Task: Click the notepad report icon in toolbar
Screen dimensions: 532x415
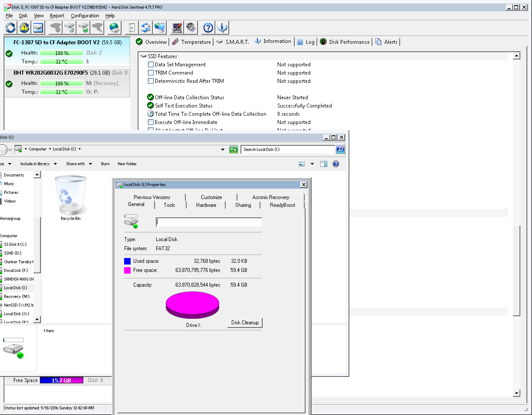Action: tap(131, 28)
